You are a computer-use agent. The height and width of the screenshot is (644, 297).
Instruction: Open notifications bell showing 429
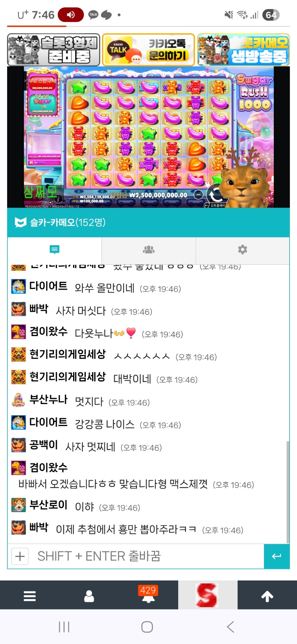148,595
